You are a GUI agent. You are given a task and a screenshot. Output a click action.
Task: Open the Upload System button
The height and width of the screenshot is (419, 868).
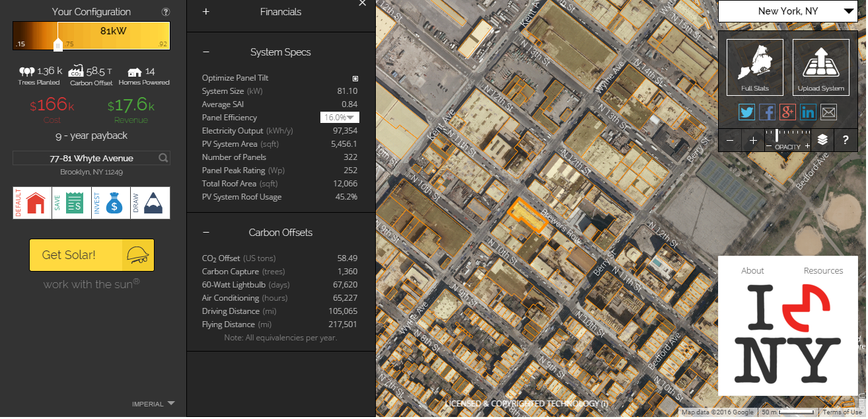point(821,67)
